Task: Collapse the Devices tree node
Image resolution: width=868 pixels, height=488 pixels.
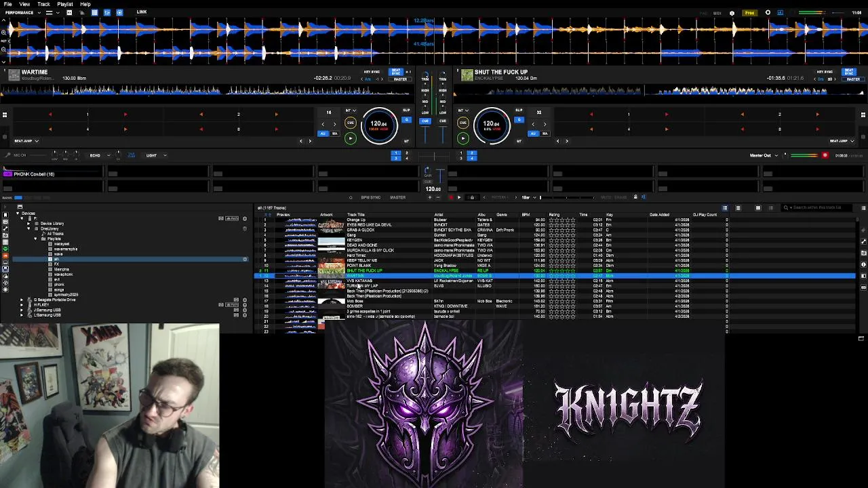Action: 18,213
